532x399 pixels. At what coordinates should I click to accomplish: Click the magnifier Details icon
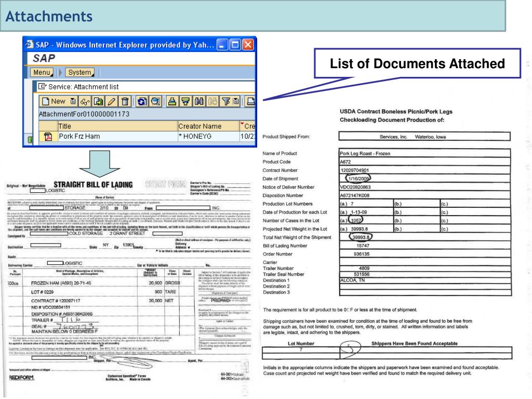(155, 101)
